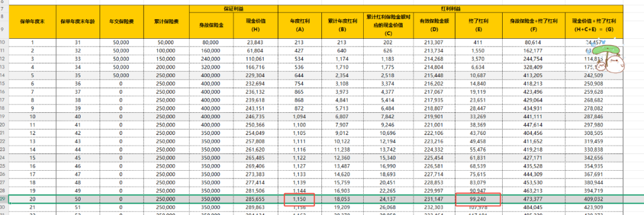Select the 年交保险费 header cell

pos(122,21)
